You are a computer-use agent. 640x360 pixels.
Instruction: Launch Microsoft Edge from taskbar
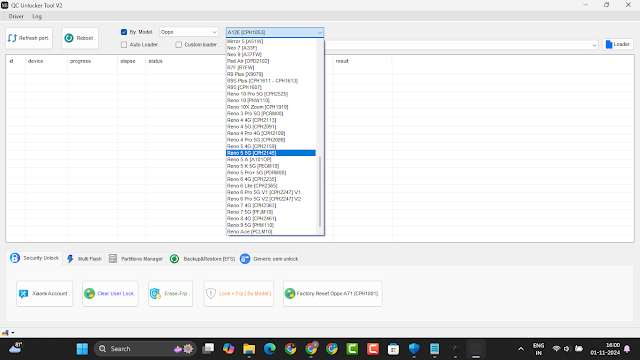[x=269, y=349]
